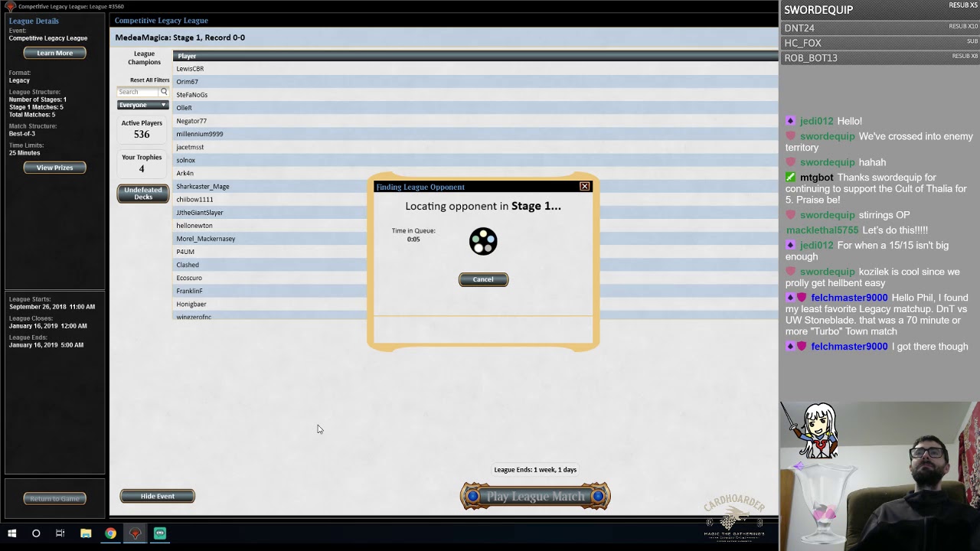The width and height of the screenshot is (980, 551).
Task: Open the Windows Start menu
Action: point(11,533)
